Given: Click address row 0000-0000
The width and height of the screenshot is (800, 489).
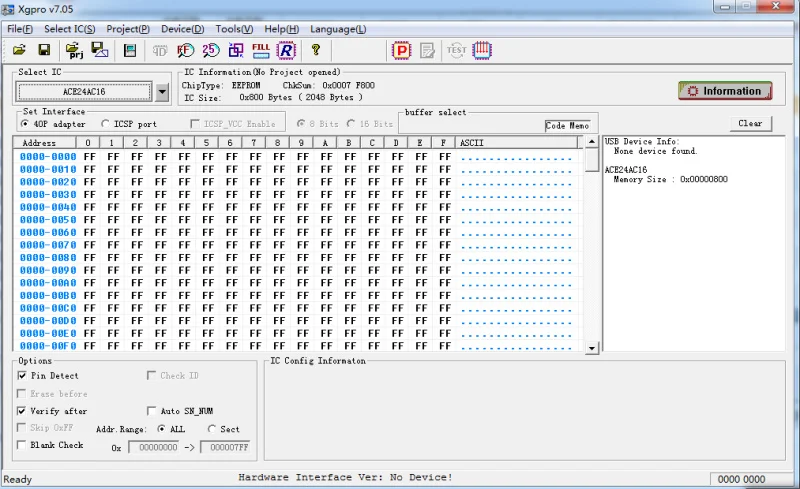Looking at the screenshot, I should pos(48,157).
